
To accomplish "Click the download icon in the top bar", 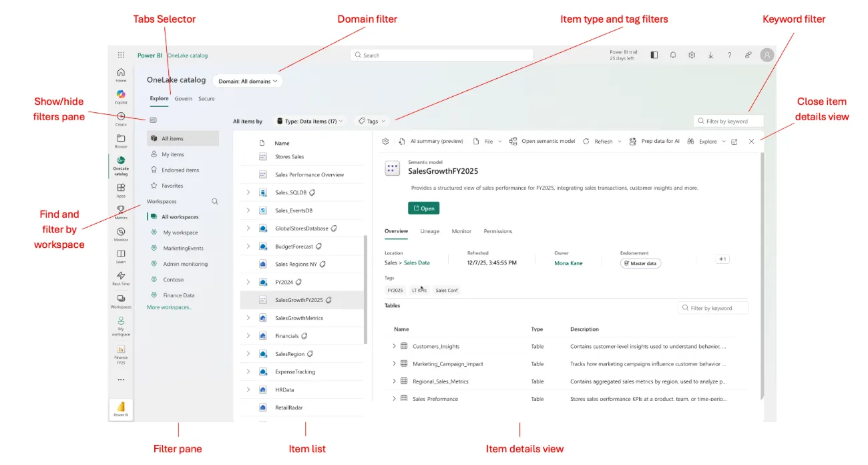I will pyautogui.click(x=710, y=55).
